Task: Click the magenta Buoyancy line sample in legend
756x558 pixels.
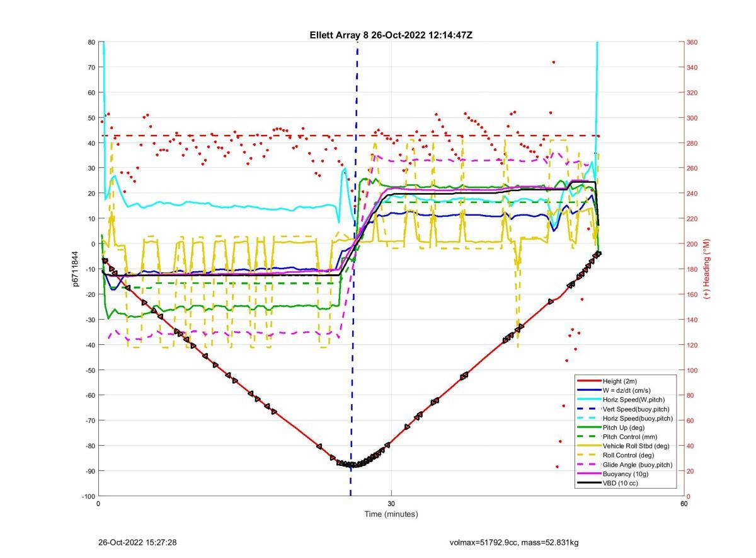Action: 589,474
